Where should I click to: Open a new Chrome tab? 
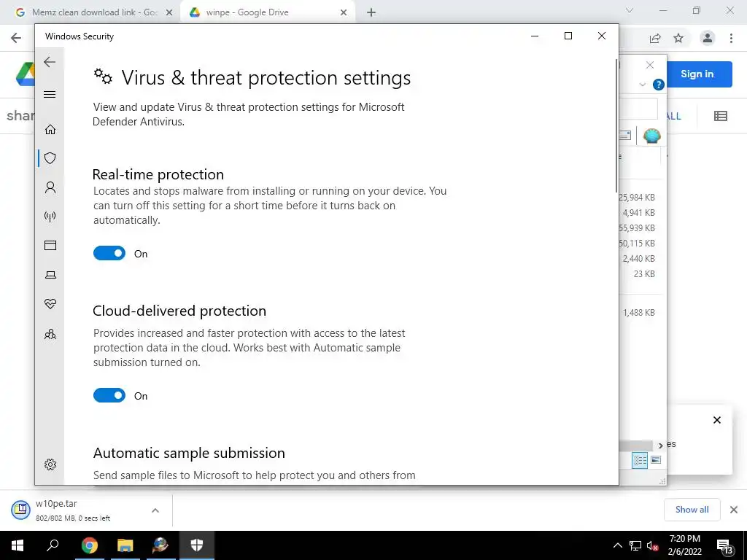pyautogui.click(x=371, y=13)
